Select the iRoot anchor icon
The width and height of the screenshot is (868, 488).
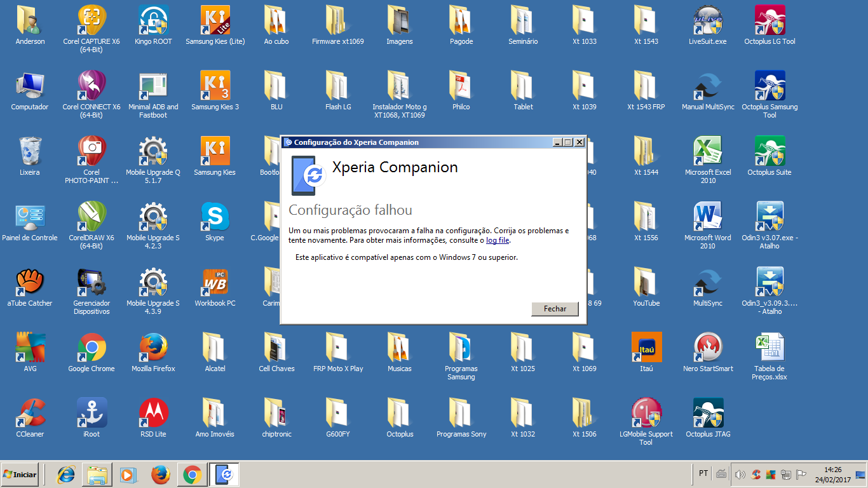click(x=92, y=412)
